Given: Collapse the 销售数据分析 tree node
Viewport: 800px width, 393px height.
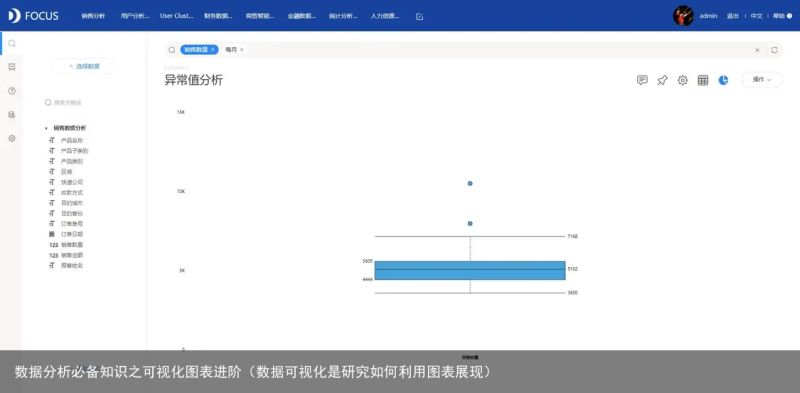Looking at the screenshot, I should pyautogui.click(x=46, y=128).
